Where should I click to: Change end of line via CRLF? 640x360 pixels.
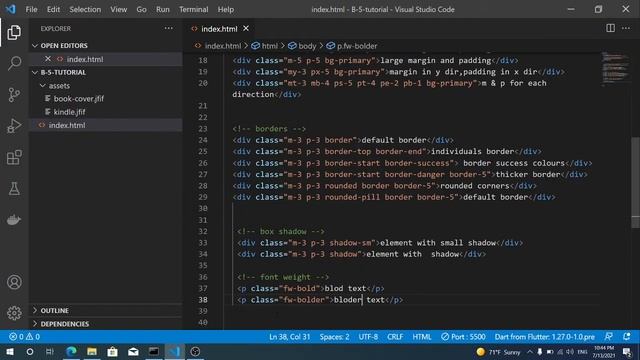click(x=395, y=337)
